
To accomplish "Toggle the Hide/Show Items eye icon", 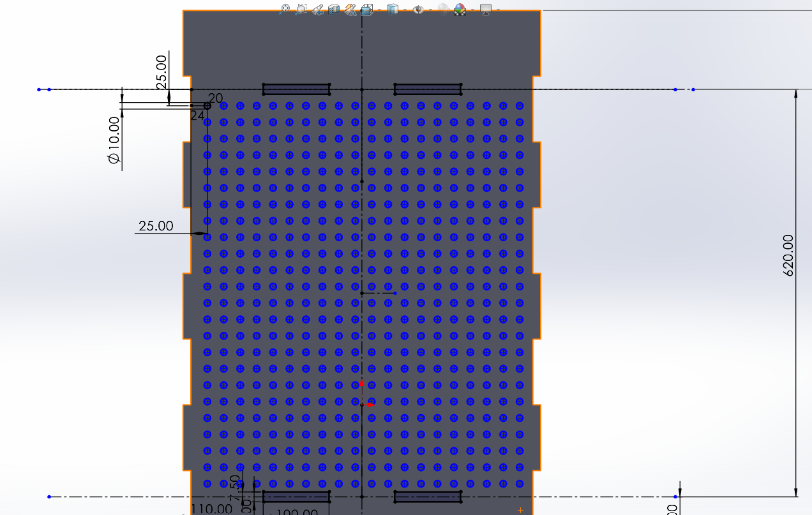I will [x=418, y=10].
